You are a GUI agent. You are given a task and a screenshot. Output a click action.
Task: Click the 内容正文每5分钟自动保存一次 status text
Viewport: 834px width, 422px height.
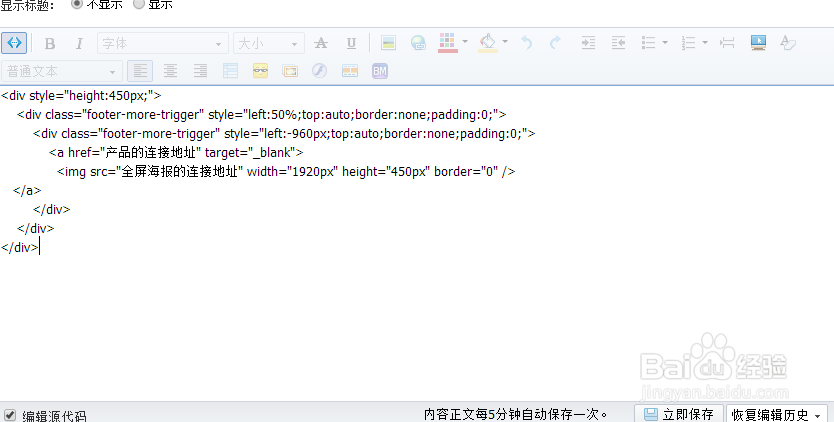click(x=515, y=415)
